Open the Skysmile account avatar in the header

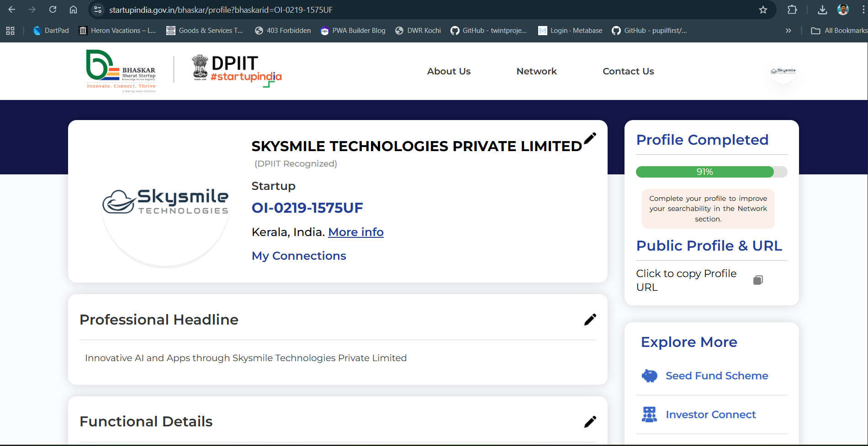point(783,71)
